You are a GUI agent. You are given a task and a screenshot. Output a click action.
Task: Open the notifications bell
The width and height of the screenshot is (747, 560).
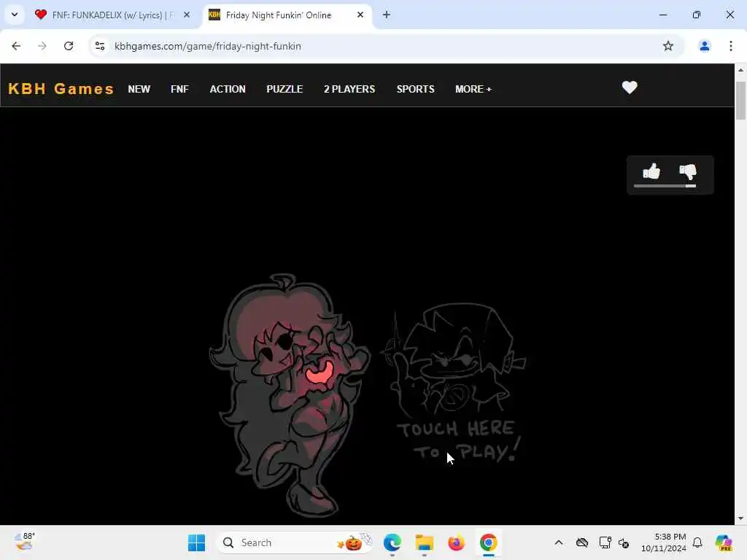click(x=697, y=542)
